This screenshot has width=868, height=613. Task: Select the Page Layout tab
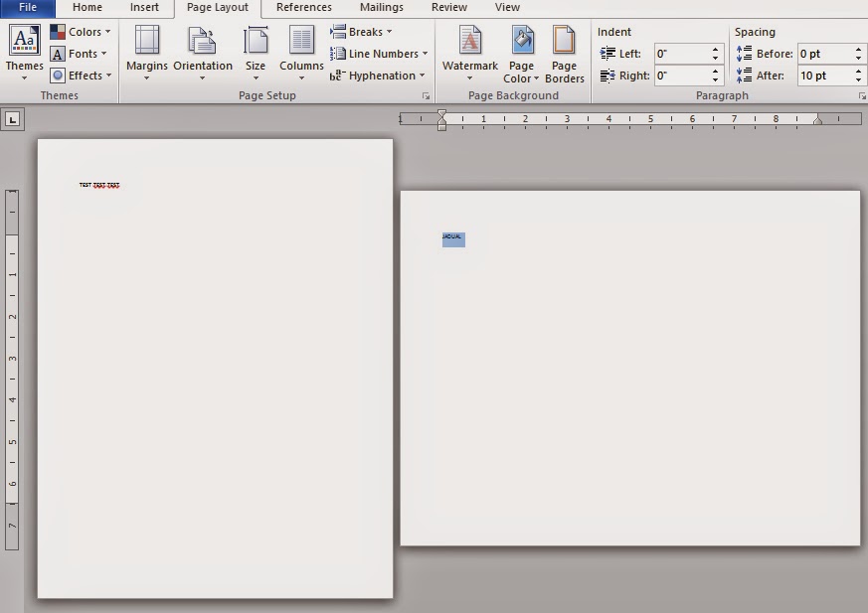tap(218, 8)
